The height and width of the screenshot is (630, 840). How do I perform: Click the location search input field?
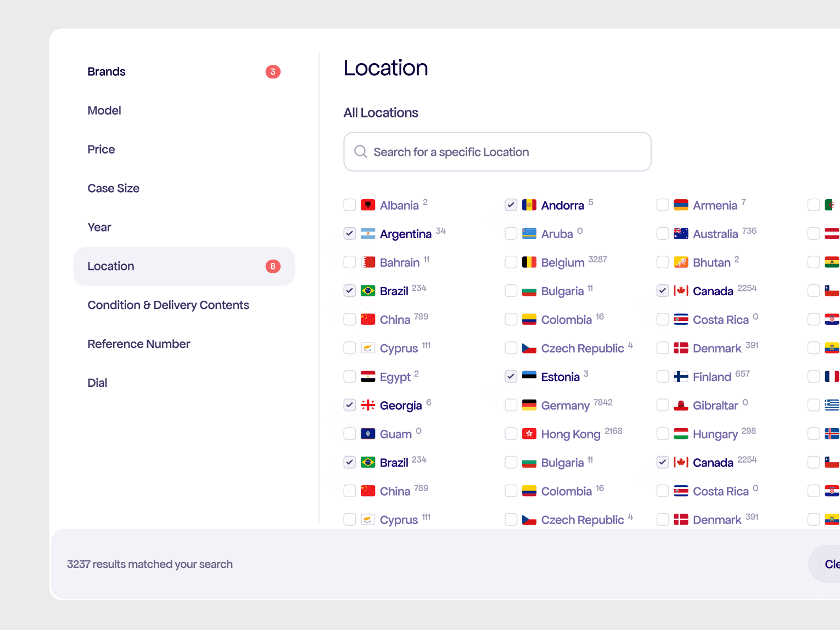coord(497,151)
